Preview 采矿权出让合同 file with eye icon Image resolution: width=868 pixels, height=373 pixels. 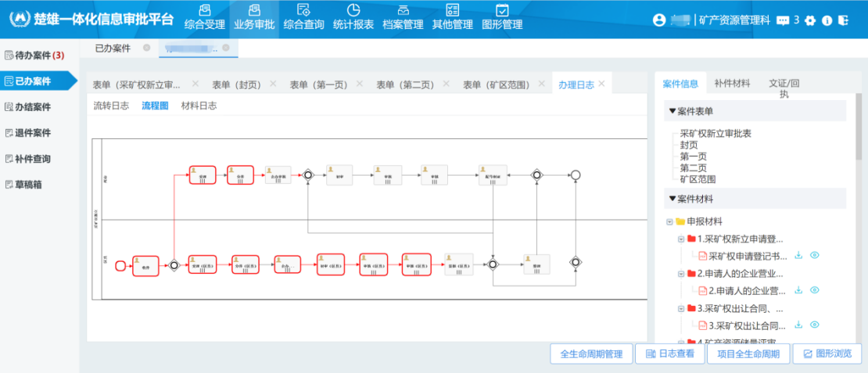814,325
